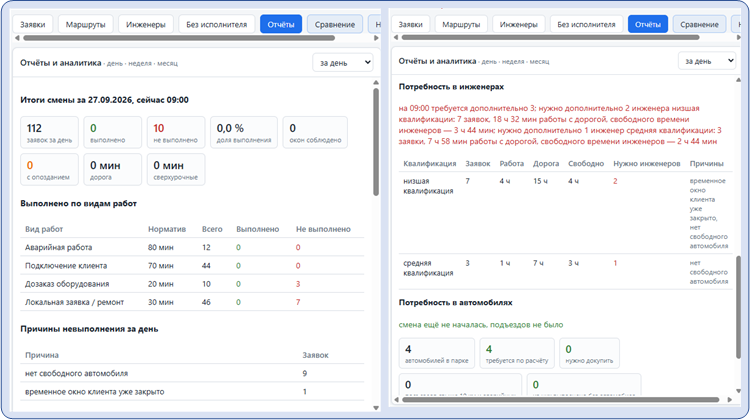This screenshot has height=420, width=751.
Task: Click 'Потребность в инженерах' heading
Action: coord(451,87)
